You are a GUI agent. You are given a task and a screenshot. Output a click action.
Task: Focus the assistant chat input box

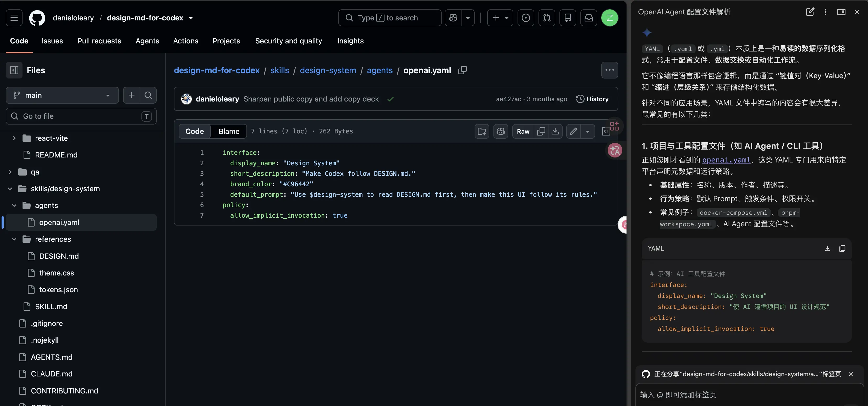[749, 394]
